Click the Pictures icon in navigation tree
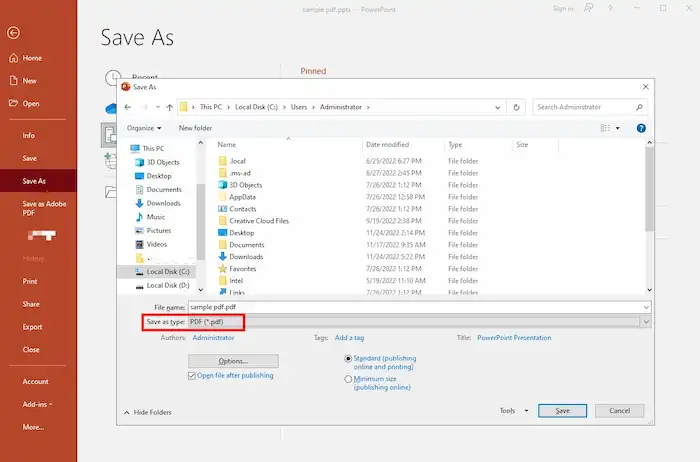 click(x=139, y=231)
